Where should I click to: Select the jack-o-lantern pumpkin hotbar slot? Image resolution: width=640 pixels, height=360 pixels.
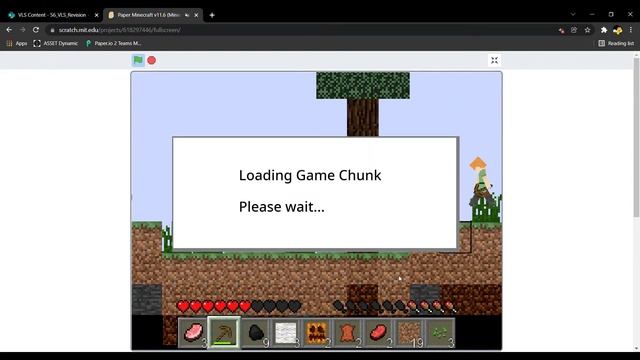317,333
